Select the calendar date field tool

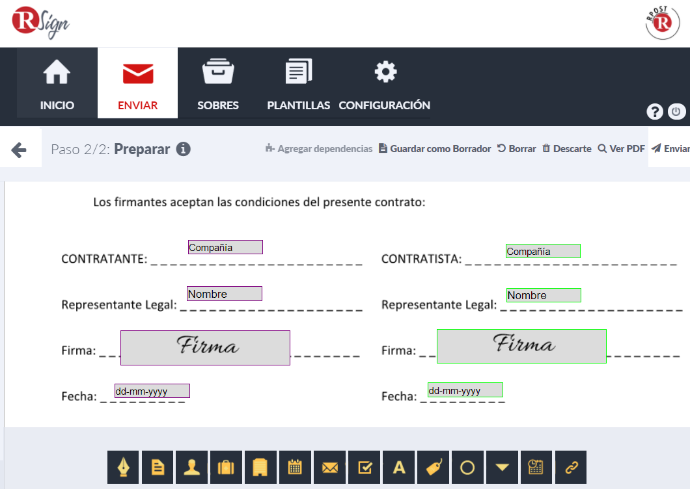(x=295, y=467)
